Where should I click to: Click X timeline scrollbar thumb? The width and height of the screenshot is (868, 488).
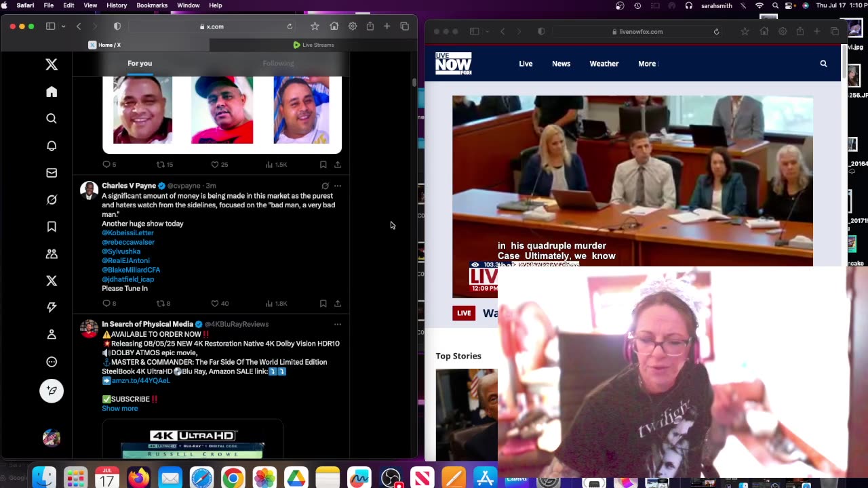coord(414,82)
